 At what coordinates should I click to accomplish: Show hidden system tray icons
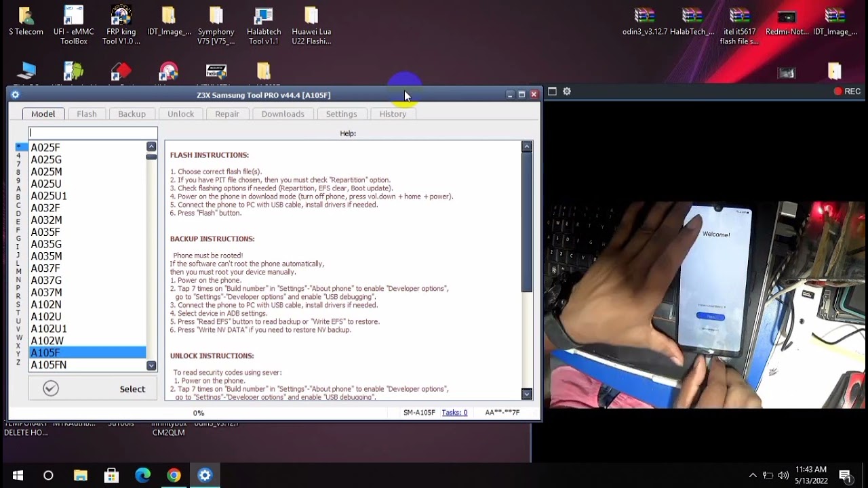click(753, 475)
